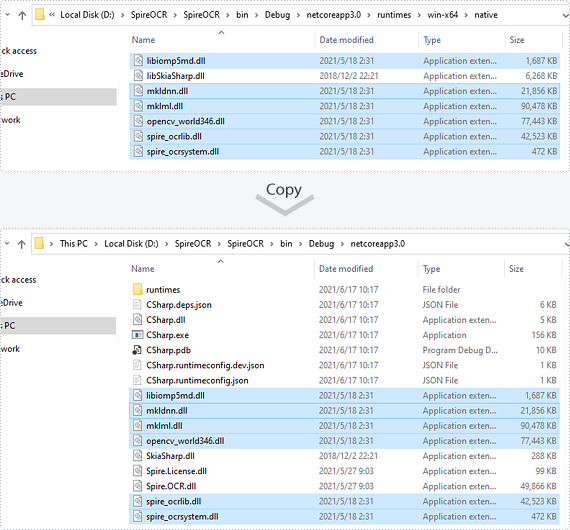
Task: Select libiomp5md.dll in bottom window
Action: (x=344, y=396)
